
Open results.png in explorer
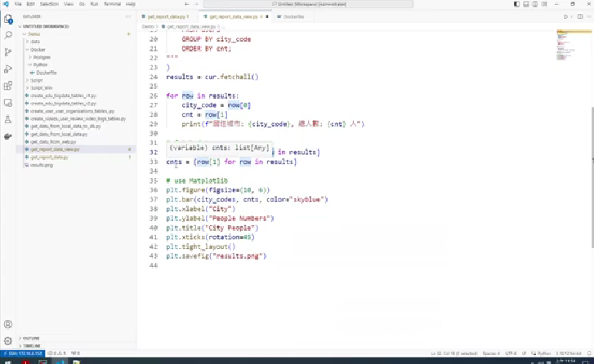42,166
